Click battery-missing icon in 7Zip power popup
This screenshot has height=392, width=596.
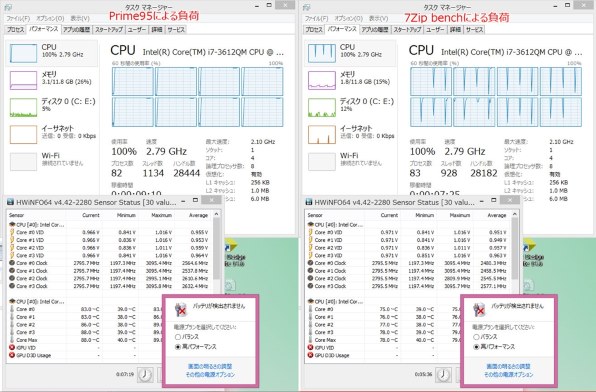479,309
